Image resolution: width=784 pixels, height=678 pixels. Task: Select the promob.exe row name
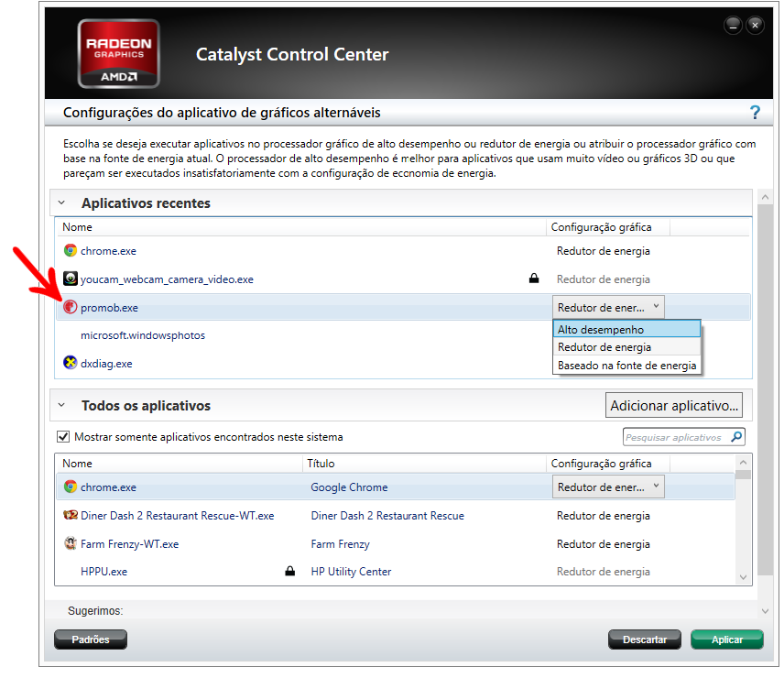coord(109,308)
